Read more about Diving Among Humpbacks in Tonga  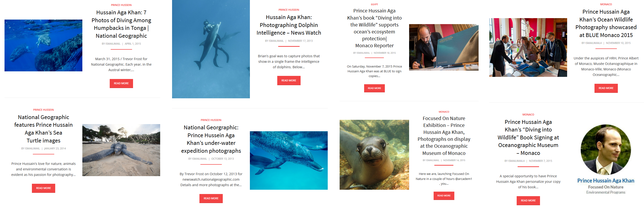pos(121,84)
